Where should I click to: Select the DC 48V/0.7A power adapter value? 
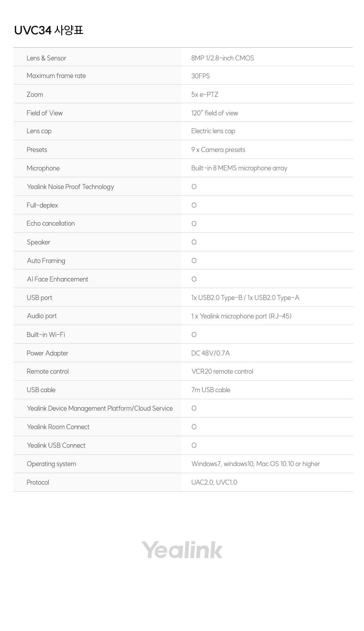click(211, 353)
